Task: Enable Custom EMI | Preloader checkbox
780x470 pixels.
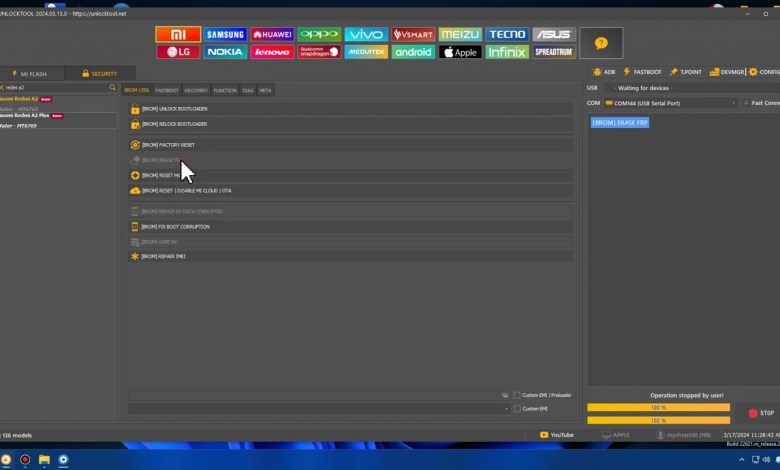Action: pos(517,395)
